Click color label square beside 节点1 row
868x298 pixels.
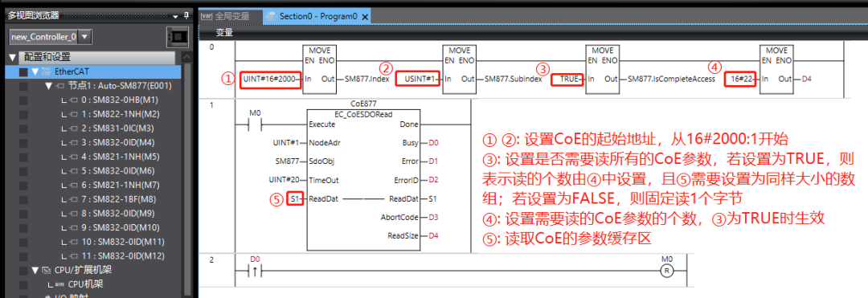(23, 86)
